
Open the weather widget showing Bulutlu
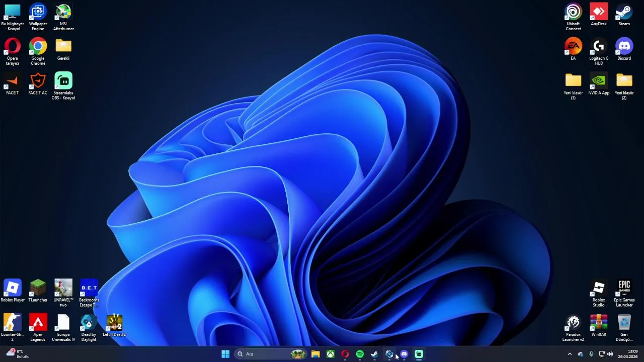click(18, 354)
